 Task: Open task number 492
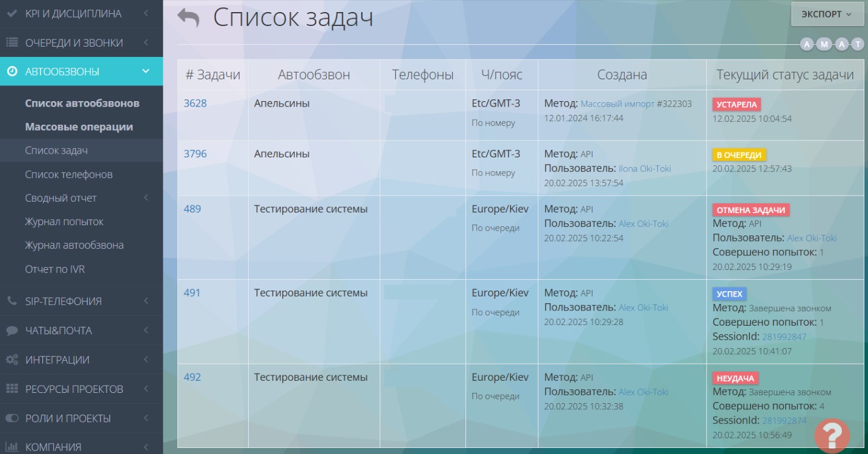pos(192,377)
